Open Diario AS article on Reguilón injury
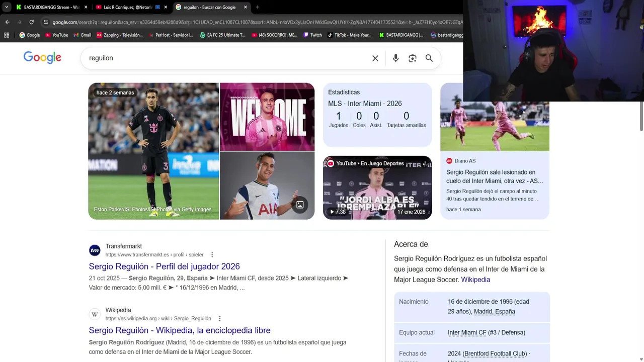 pyautogui.click(x=495, y=176)
